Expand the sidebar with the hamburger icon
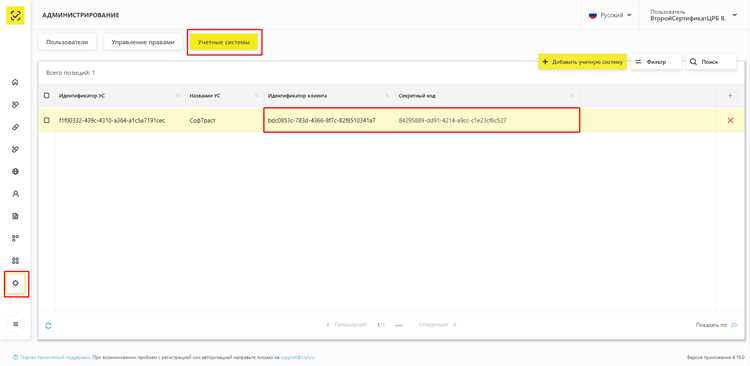 15,324
